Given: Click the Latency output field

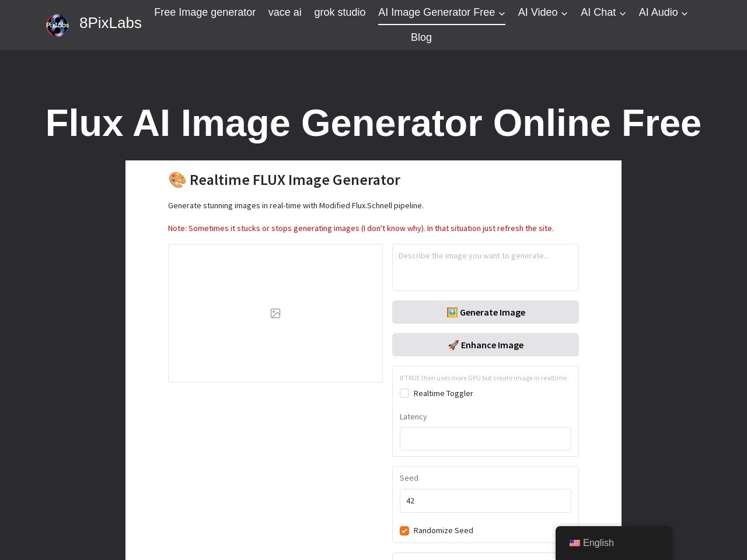Looking at the screenshot, I should click(x=485, y=439).
